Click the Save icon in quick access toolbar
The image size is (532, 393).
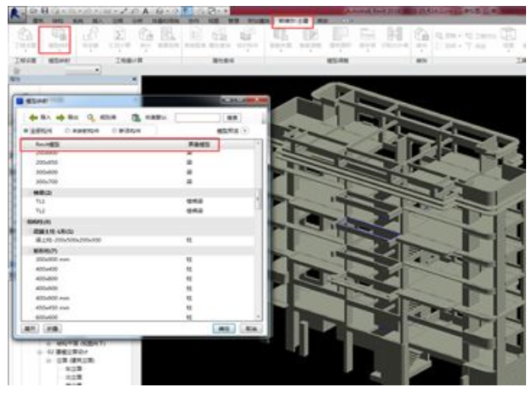[44, 11]
